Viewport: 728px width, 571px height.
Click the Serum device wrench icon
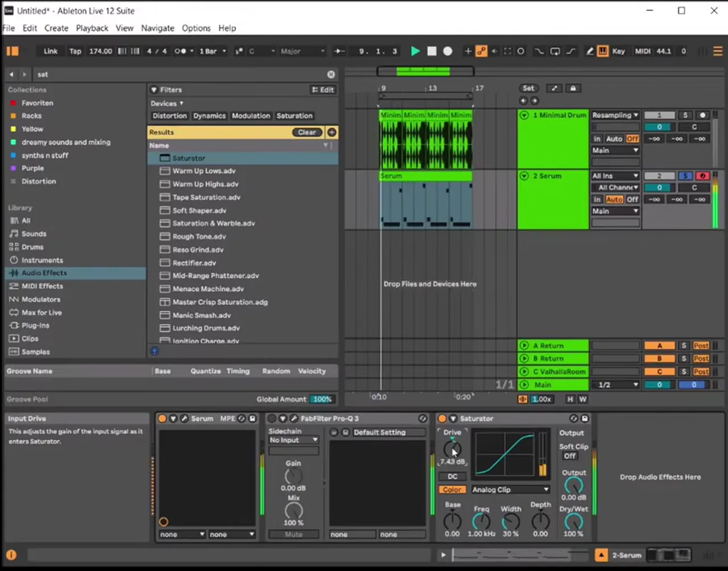[x=184, y=419]
